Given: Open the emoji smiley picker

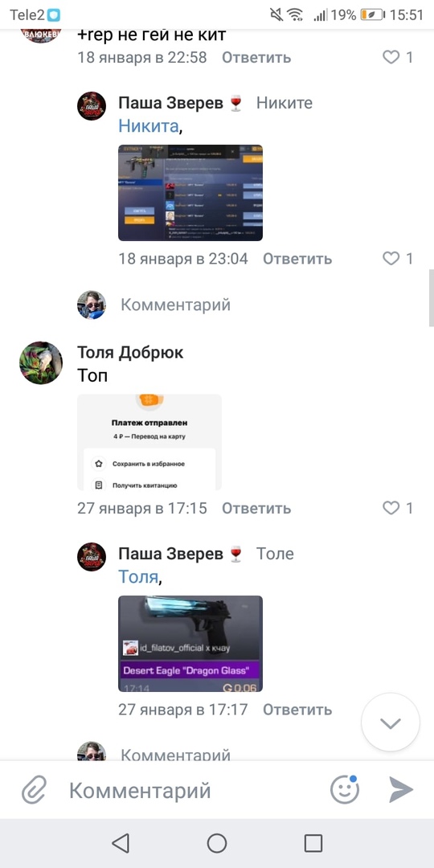Looking at the screenshot, I should coord(344,789).
